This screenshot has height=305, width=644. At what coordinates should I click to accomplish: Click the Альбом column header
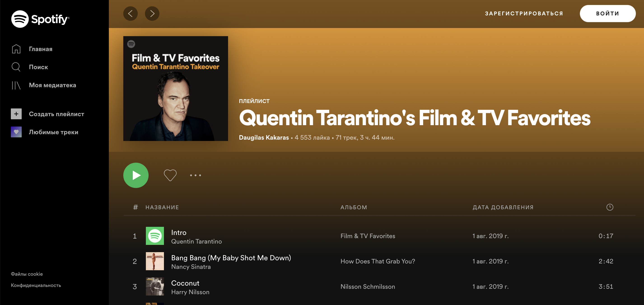(x=354, y=207)
